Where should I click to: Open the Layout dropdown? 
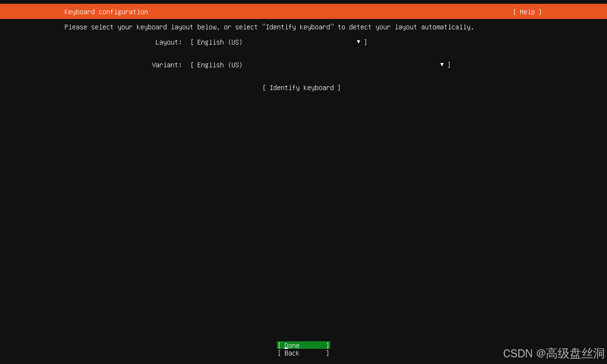[x=279, y=42]
